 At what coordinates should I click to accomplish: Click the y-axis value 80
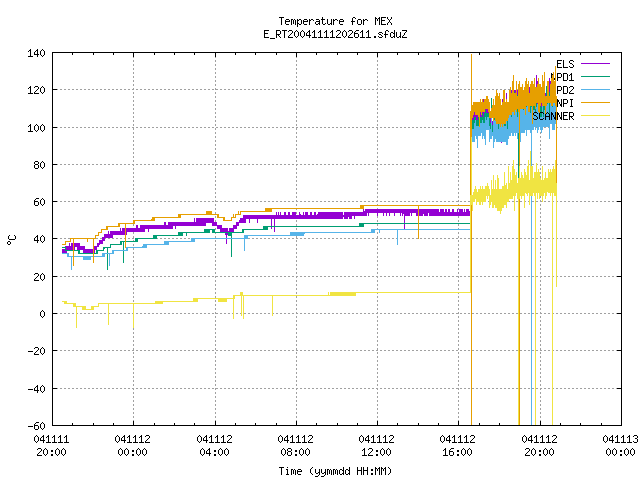tap(40, 165)
